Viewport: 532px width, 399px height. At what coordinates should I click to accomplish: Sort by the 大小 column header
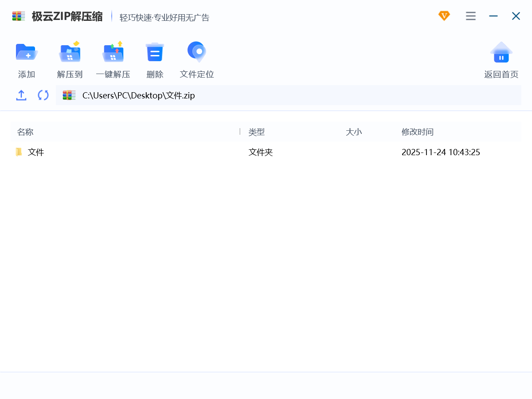coord(354,132)
